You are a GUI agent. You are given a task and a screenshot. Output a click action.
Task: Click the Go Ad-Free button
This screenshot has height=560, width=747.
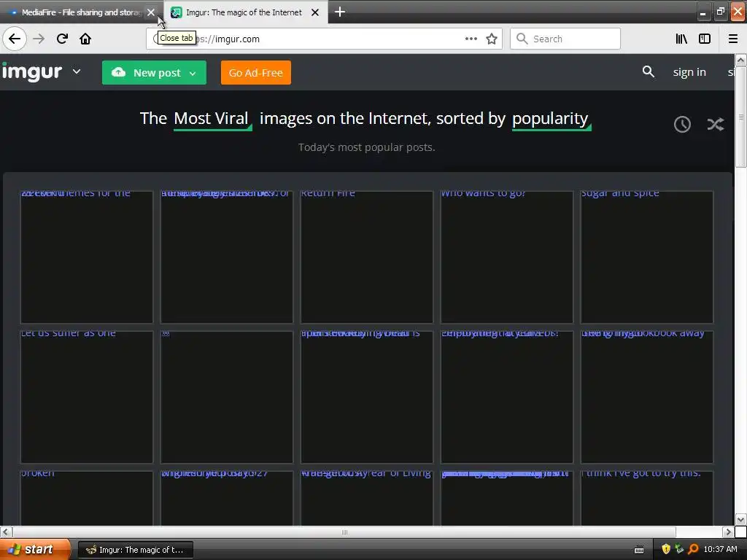coord(256,72)
